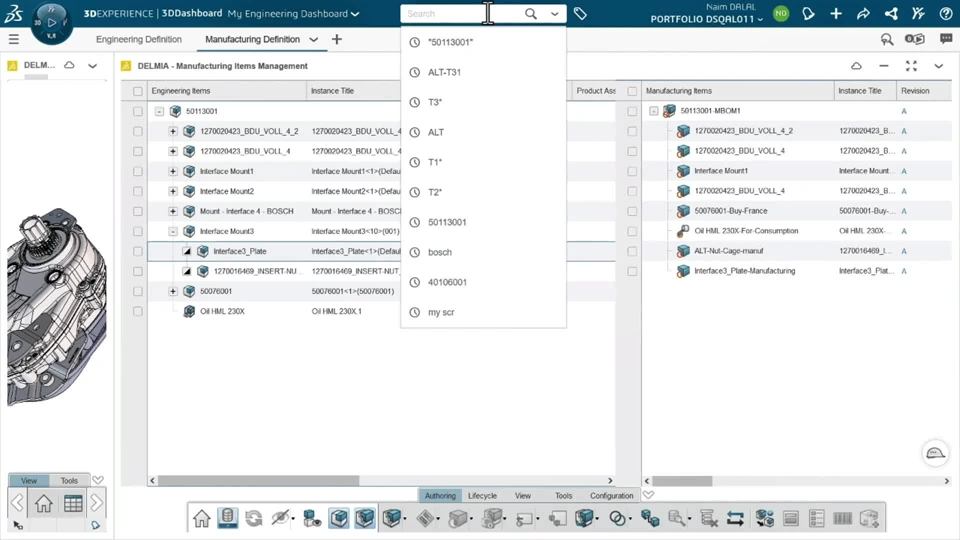Check the box for Interface Mount2 row
The width and height of the screenshot is (960, 540).
point(138,191)
